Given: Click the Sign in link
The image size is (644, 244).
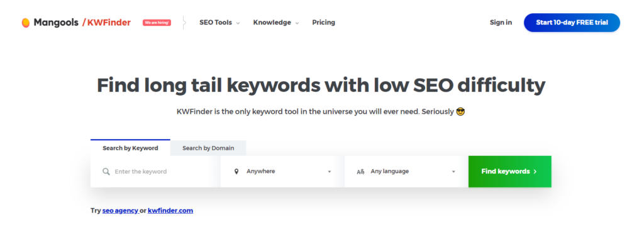Looking at the screenshot, I should [x=501, y=23].
